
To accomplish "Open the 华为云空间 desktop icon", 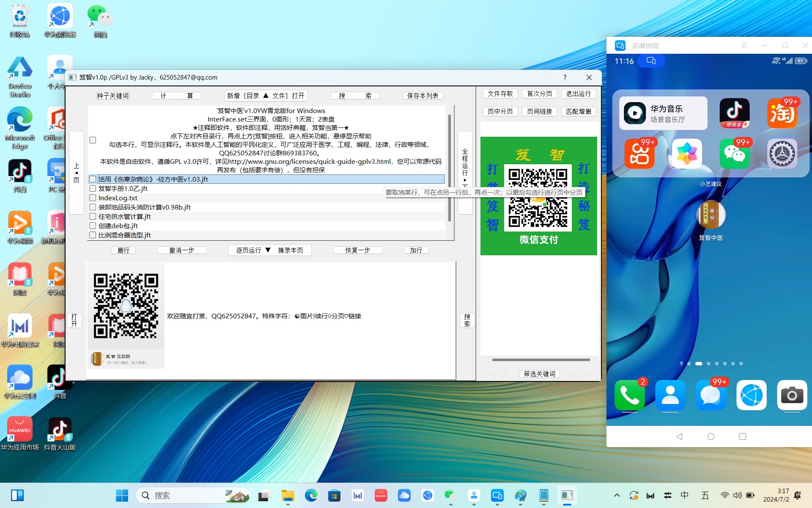I will (x=19, y=382).
